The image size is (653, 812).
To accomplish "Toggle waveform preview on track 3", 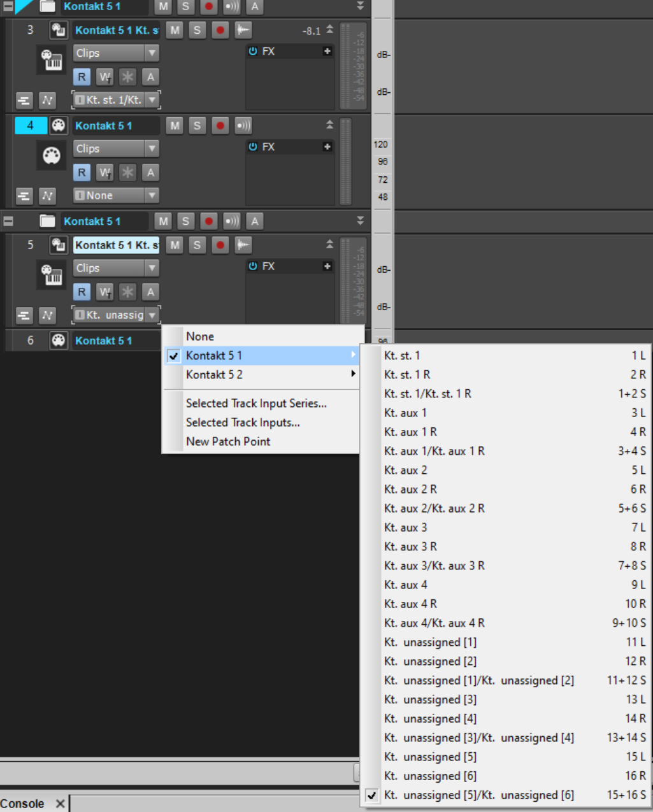I will point(243,30).
